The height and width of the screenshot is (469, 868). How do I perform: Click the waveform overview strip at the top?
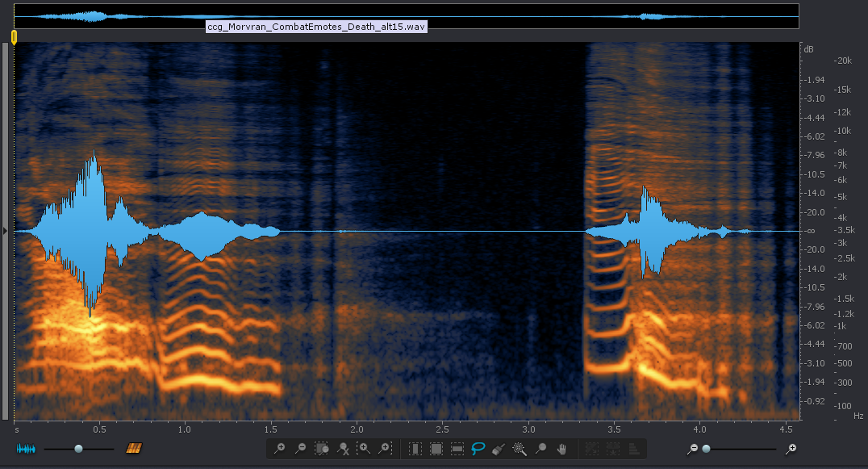pos(407,16)
